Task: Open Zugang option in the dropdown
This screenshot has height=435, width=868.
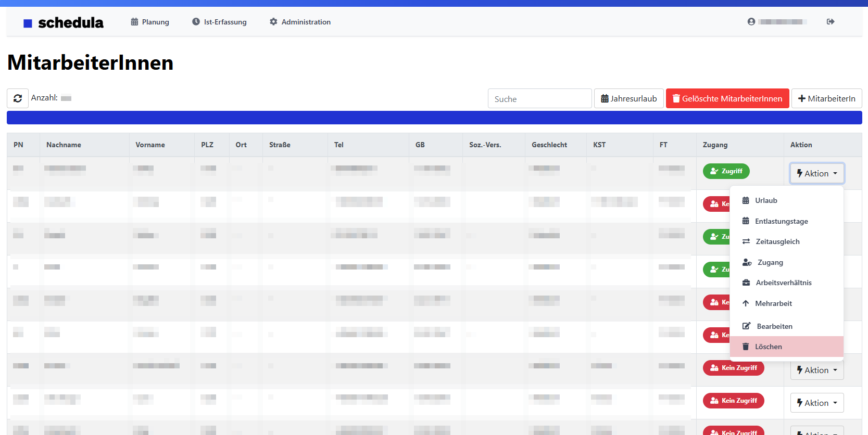Action: coord(770,263)
